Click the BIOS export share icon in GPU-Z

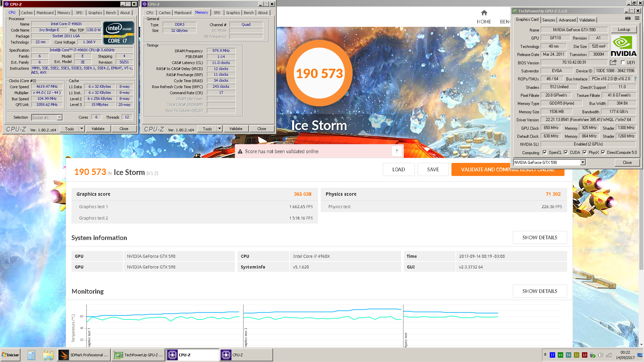pos(613,62)
